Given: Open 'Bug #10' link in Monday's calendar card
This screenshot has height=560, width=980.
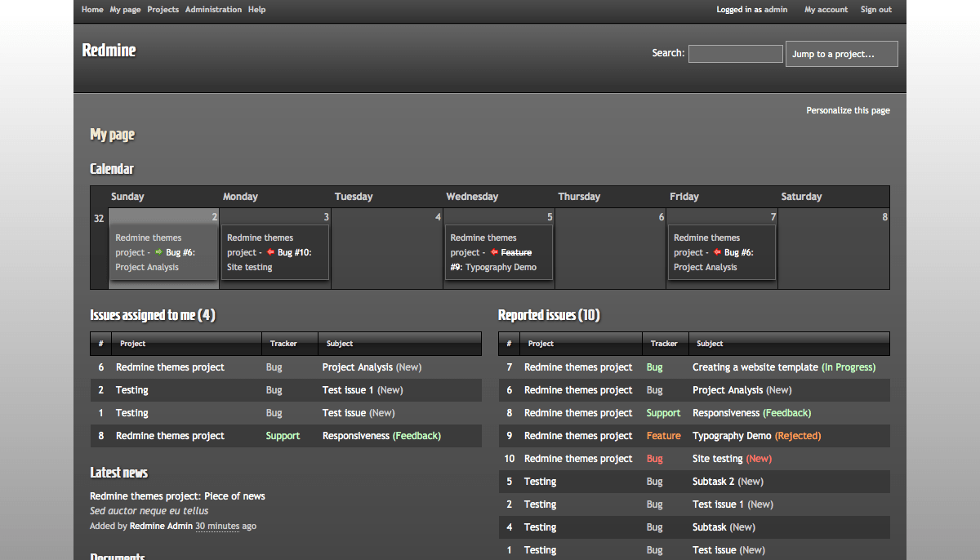Looking at the screenshot, I should click(293, 253).
